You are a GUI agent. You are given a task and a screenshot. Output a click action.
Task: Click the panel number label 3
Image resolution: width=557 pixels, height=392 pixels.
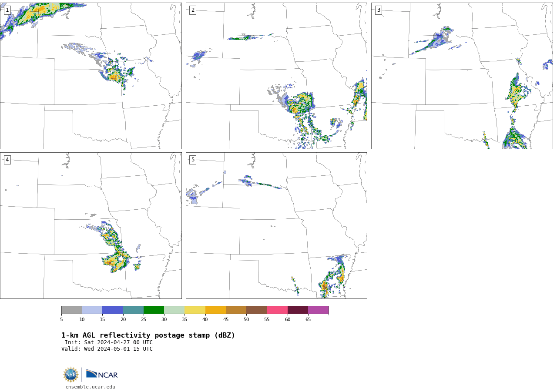click(x=378, y=10)
